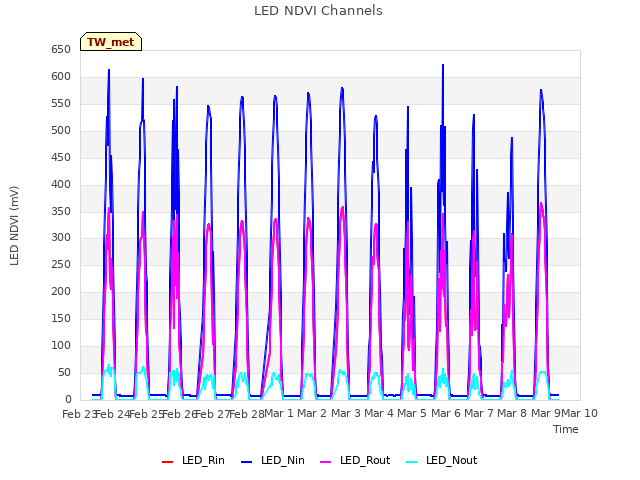The height and width of the screenshot is (480, 640).
Task: Click the y-axis tick 200
Action: [61, 291]
